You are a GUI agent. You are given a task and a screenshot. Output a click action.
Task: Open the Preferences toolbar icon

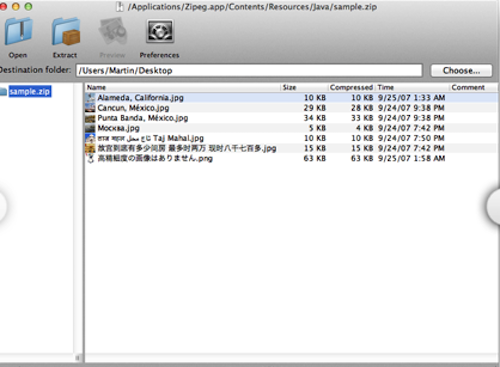[x=160, y=31]
